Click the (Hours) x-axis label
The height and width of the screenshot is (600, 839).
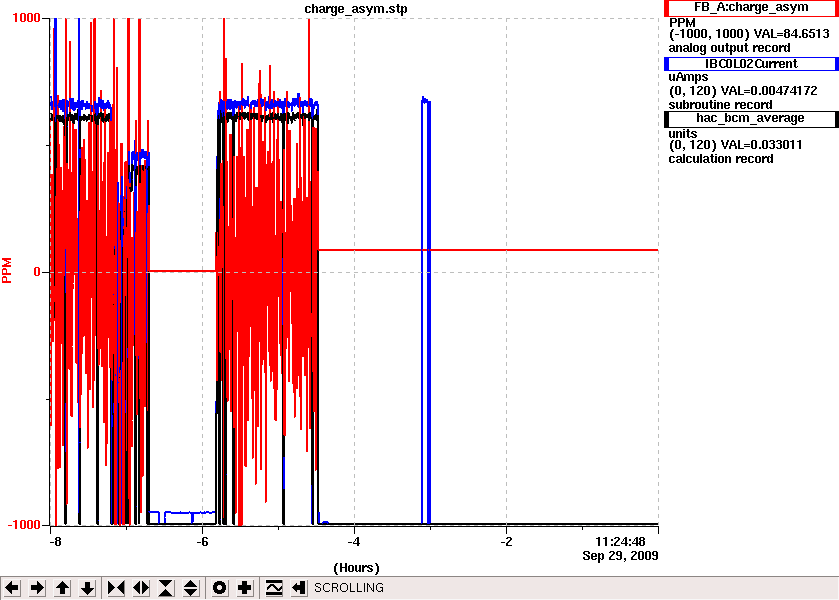click(356, 567)
